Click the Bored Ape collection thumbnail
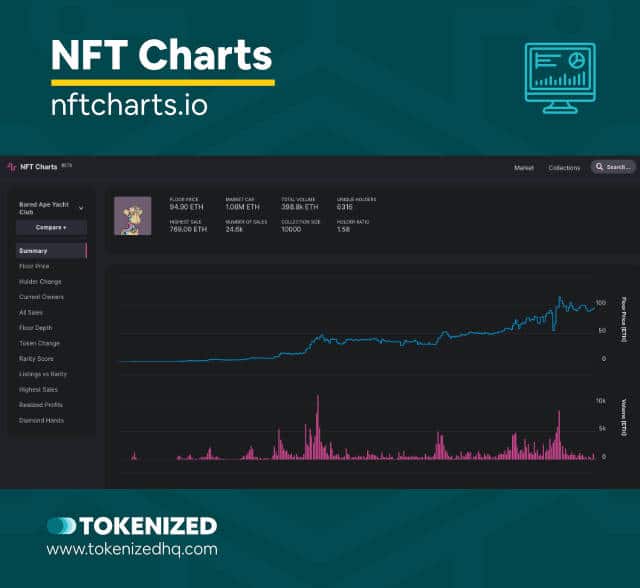The image size is (640, 588). click(x=133, y=216)
